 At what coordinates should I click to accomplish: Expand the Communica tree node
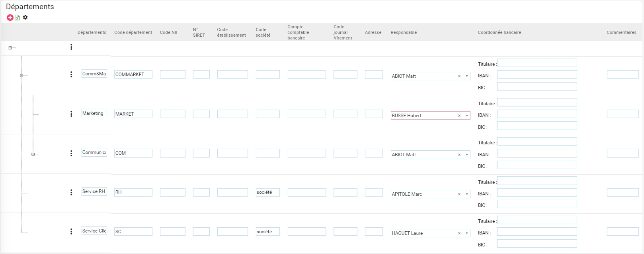(33, 154)
